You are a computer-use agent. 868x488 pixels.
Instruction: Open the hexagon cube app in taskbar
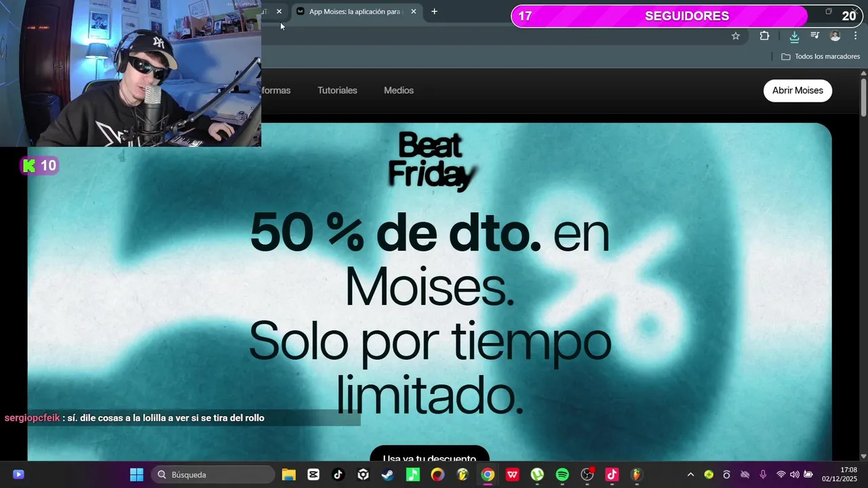coord(363,474)
